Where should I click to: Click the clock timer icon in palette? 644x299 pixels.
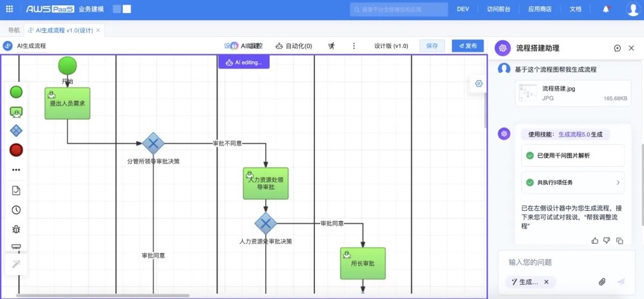pos(16,209)
